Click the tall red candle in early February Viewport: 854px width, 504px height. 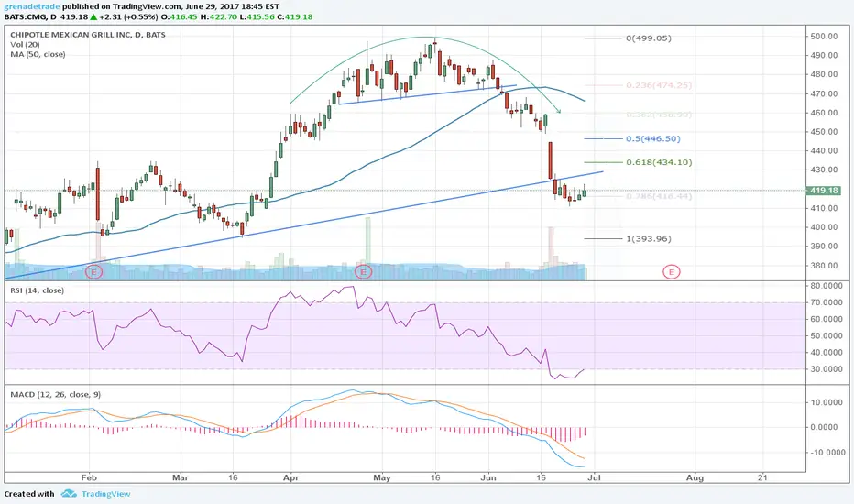98,193
